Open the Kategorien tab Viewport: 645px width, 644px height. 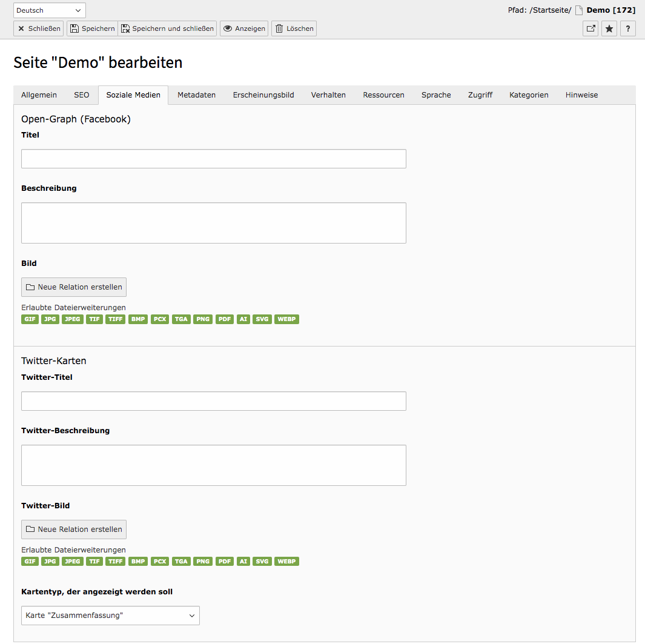[x=528, y=95]
